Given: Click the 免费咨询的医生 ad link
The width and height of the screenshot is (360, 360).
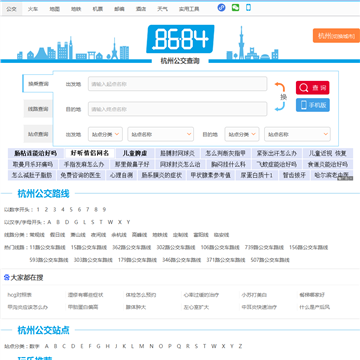Looking at the screenshot, I should point(81,175).
